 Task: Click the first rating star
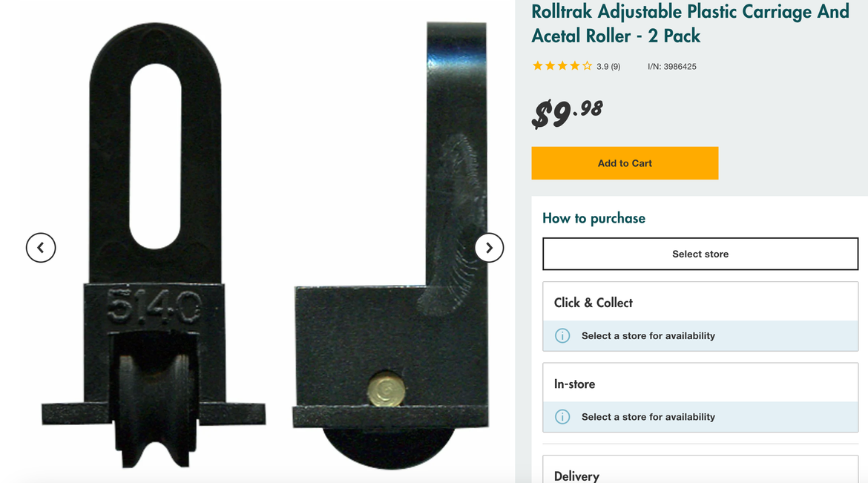[x=538, y=66]
